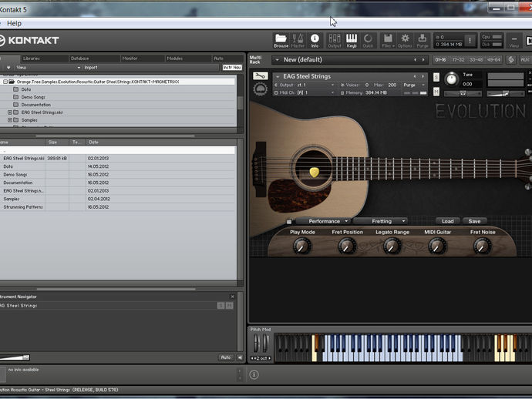Screen dimensions: 532x399
Task: Open the Master editor metronome icon
Action: [298, 41]
